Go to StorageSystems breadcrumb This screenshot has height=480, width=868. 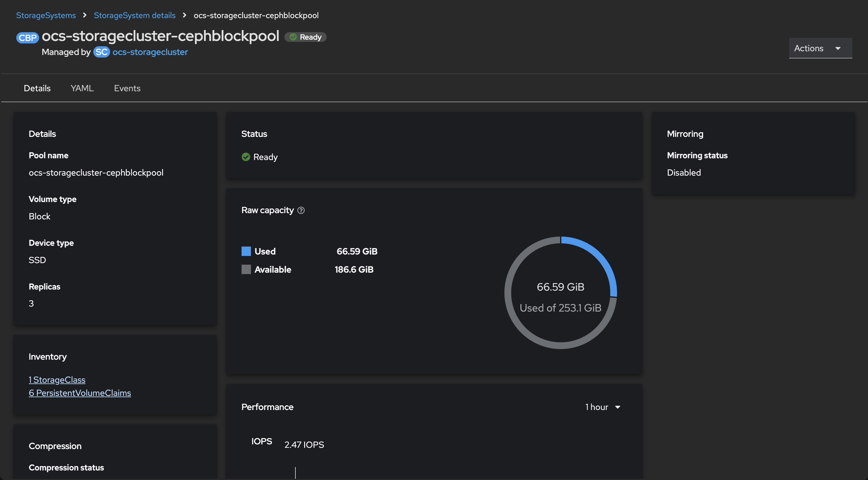click(46, 15)
